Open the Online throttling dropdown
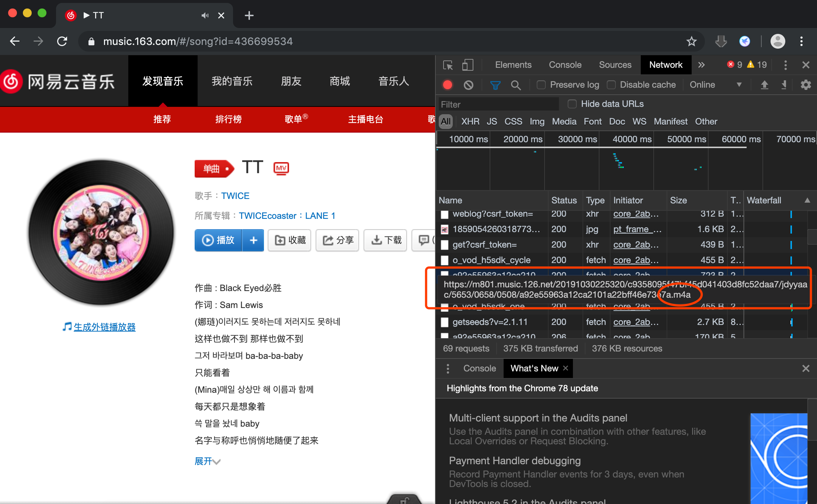This screenshot has width=817, height=504. click(x=715, y=85)
